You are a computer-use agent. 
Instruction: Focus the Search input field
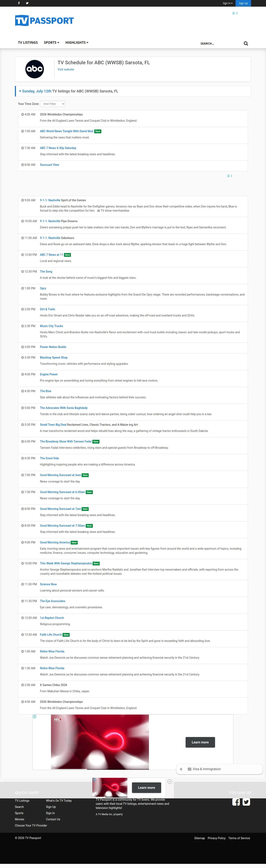[221, 44]
